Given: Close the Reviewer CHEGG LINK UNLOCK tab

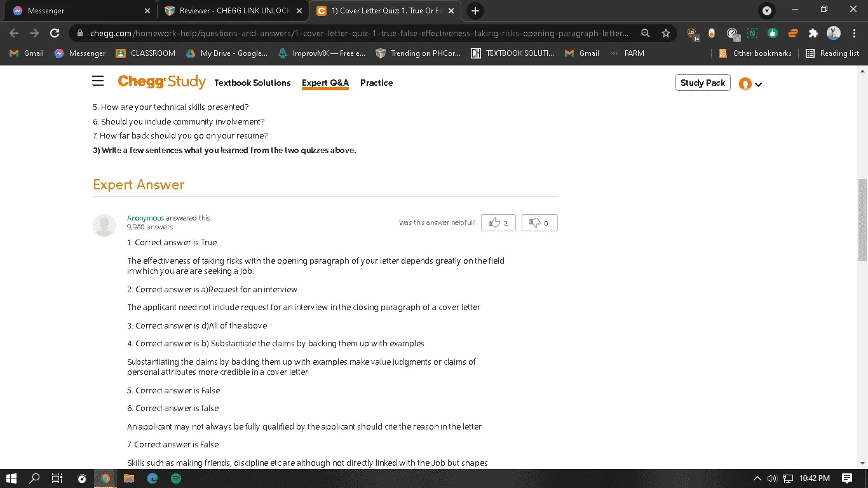Looking at the screenshot, I should point(299,11).
